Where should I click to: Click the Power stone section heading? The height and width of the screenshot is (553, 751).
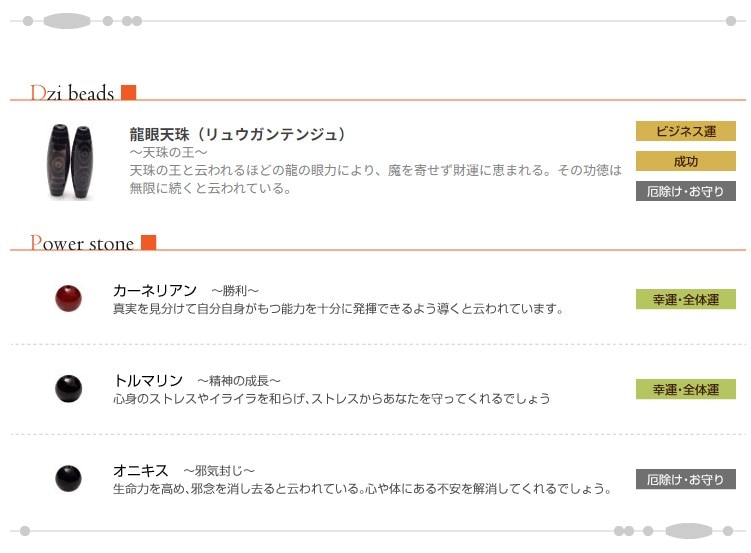(82, 243)
